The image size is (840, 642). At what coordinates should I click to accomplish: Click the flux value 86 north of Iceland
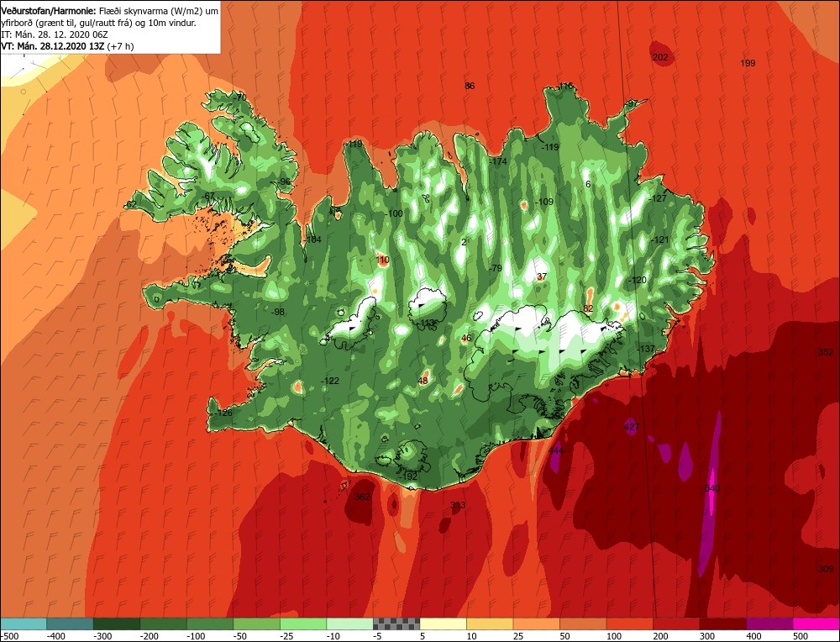[x=470, y=86]
